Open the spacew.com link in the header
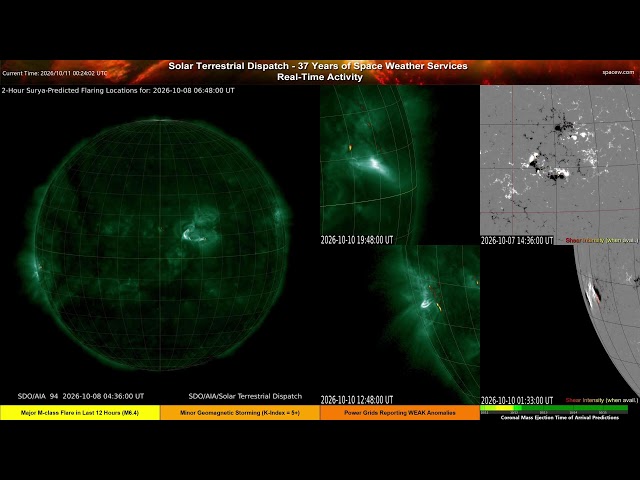Viewport: 640px width, 480px height. click(x=618, y=72)
